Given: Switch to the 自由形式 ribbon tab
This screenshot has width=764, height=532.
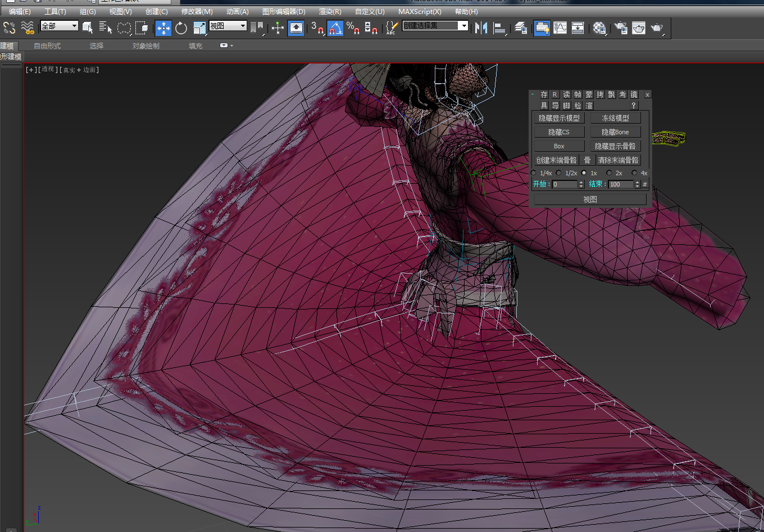Looking at the screenshot, I should (x=47, y=46).
